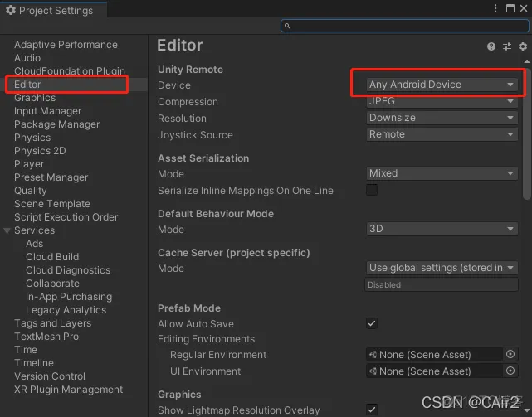Open the window kebab options menu

point(495,8)
